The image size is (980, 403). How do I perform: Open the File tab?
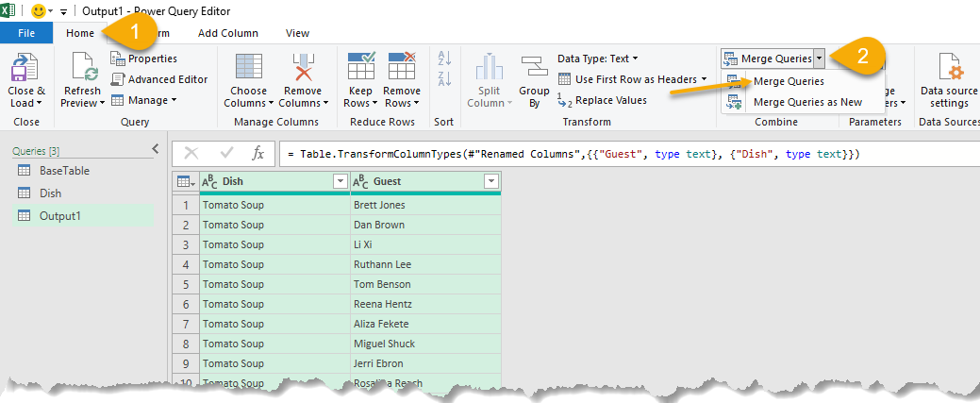26,33
